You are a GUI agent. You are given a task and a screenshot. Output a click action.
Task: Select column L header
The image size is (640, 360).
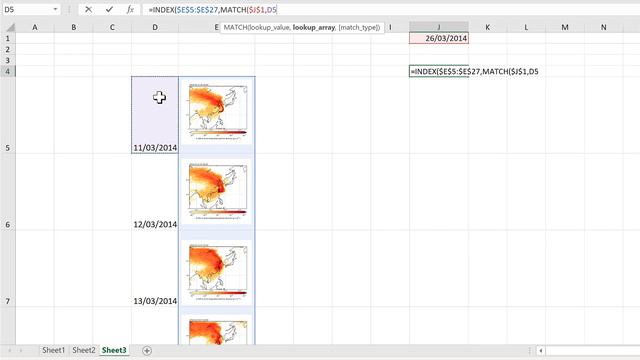coord(526,27)
